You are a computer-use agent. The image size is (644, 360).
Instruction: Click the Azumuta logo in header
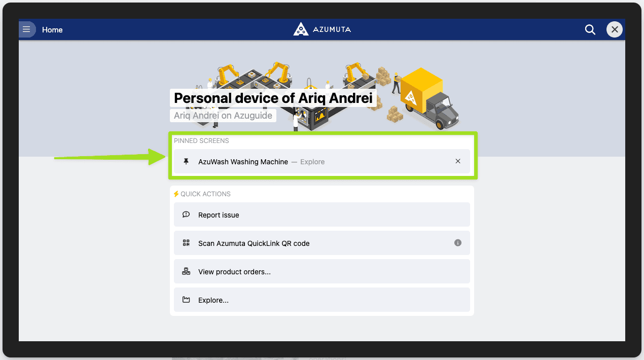(x=322, y=29)
